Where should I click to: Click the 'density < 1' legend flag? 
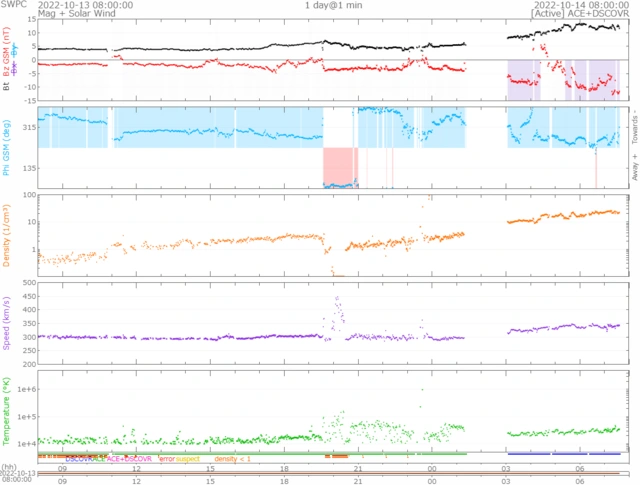point(232,459)
